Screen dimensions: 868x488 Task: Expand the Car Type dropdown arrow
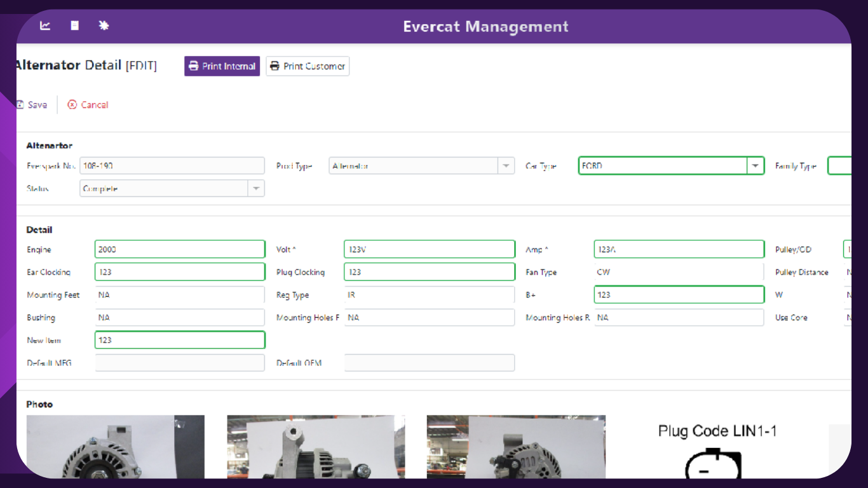(x=755, y=166)
